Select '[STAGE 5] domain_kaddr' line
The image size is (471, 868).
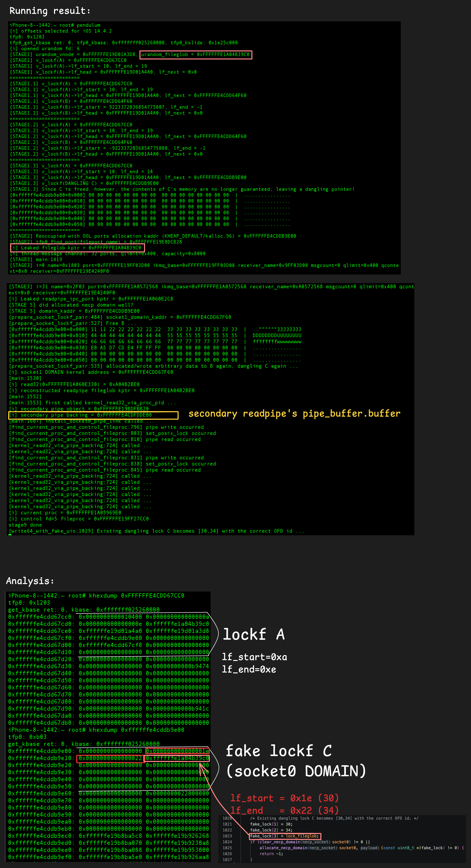(x=74, y=311)
